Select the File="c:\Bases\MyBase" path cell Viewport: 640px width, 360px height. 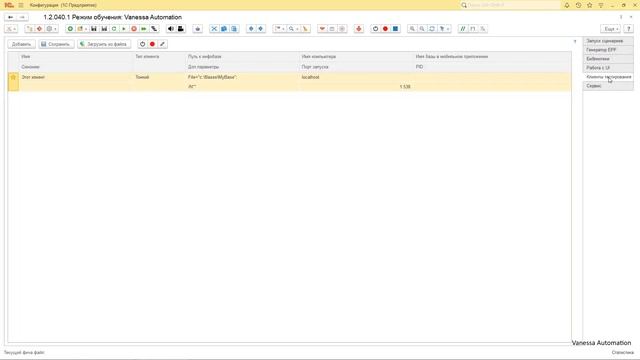pyautogui.click(x=243, y=77)
